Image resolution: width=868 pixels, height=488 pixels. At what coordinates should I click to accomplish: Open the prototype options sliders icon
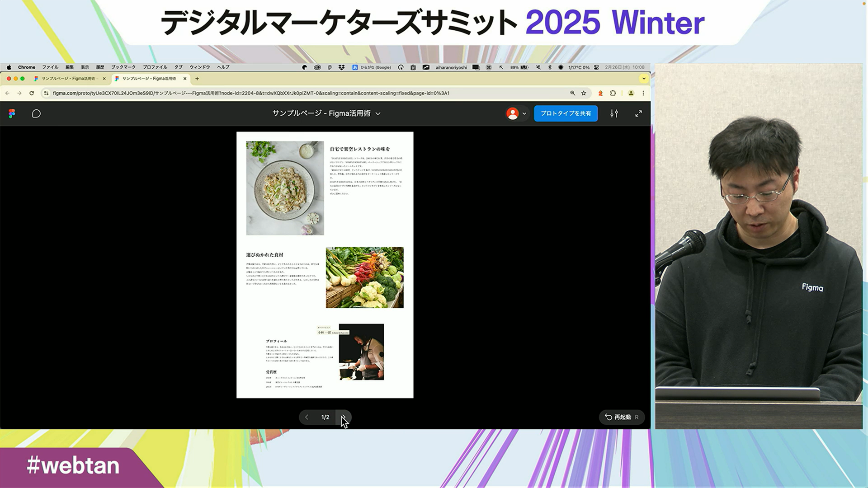pyautogui.click(x=614, y=113)
